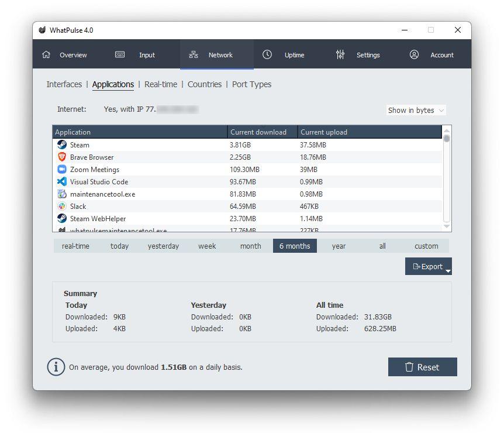Click the info circle icon
The width and height of the screenshot is (504, 433).
[56, 367]
